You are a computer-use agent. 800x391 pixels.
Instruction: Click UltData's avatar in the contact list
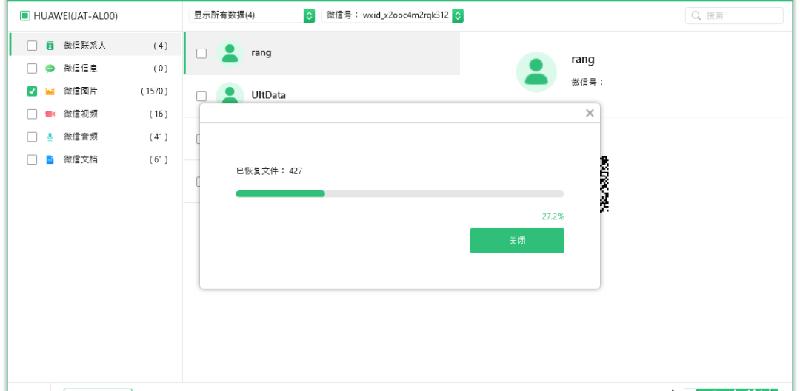pyautogui.click(x=230, y=93)
